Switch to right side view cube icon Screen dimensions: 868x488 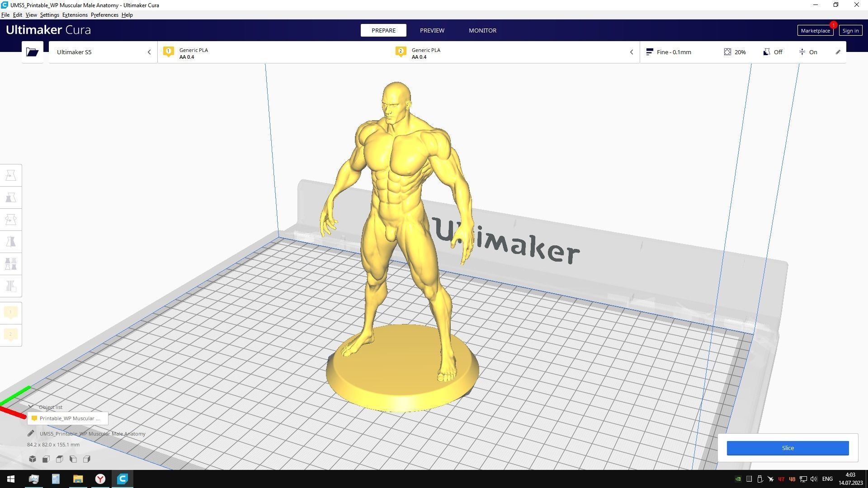pyautogui.click(x=87, y=459)
